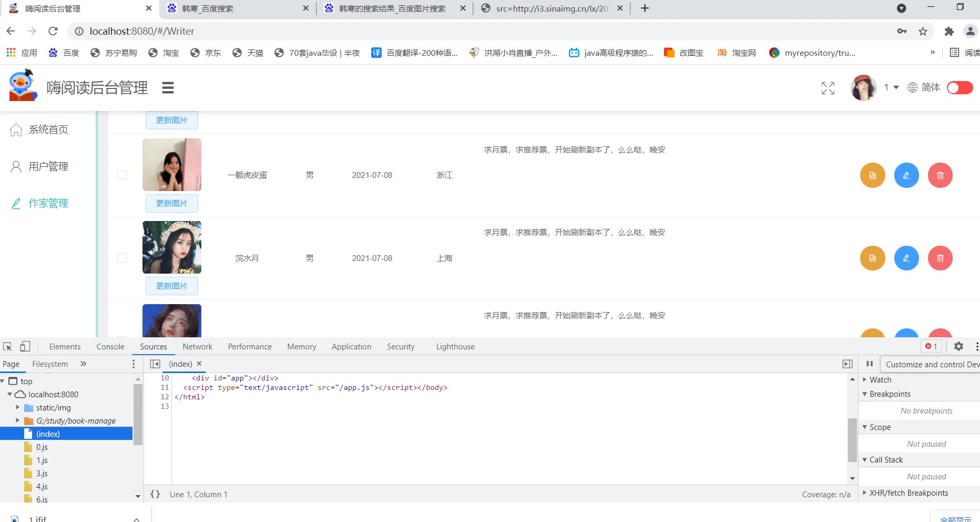Delete the 浣水月 author using the red trash button
The height and width of the screenshot is (522, 980).
tap(940, 258)
